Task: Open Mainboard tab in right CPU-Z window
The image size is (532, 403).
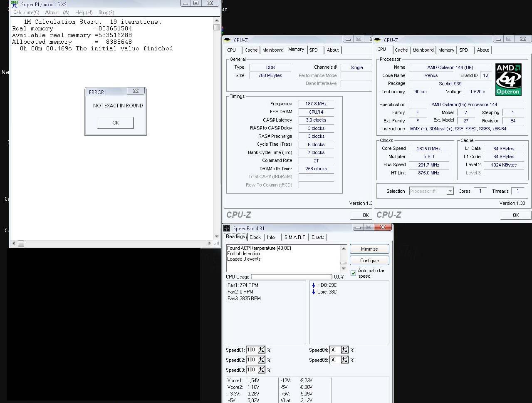Action: point(423,50)
